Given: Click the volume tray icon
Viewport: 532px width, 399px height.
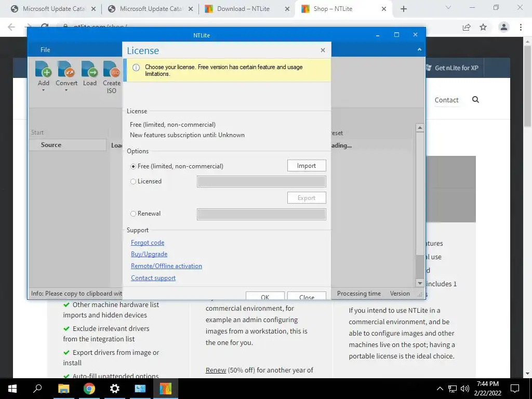Looking at the screenshot, I should coord(465,389).
